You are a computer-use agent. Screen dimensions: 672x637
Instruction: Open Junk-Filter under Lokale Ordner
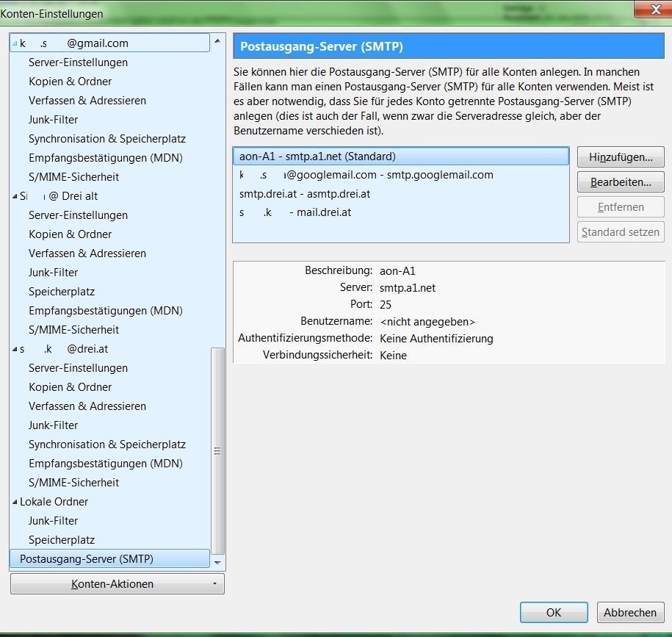point(53,521)
